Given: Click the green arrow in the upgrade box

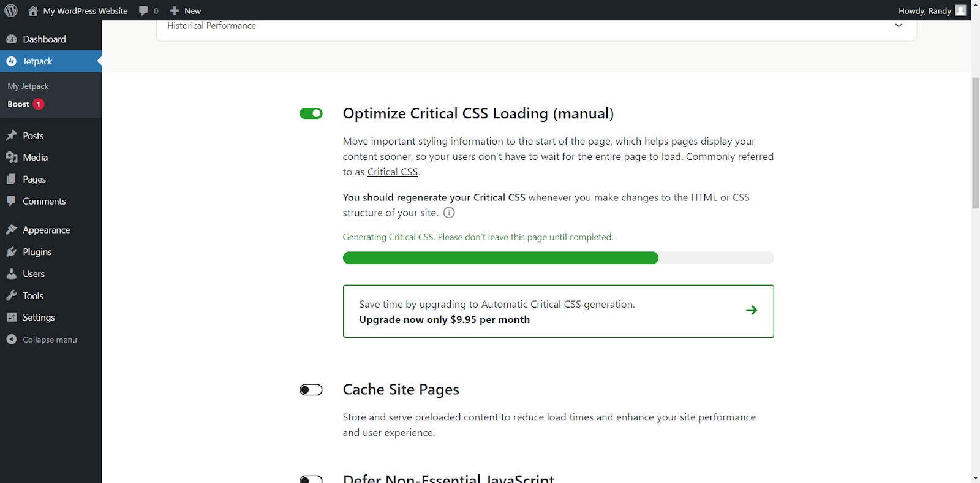Looking at the screenshot, I should (752, 310).
